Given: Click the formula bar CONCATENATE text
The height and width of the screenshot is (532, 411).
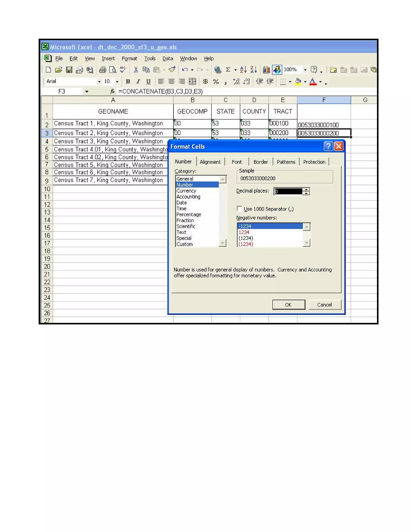Looking at the screenshot, I should [161, 91].
